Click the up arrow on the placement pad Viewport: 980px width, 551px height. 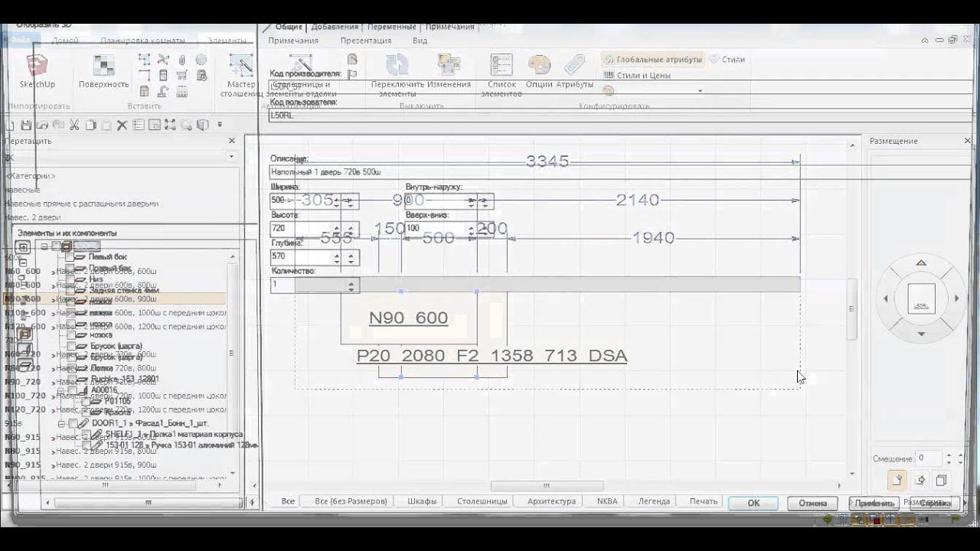921,263
